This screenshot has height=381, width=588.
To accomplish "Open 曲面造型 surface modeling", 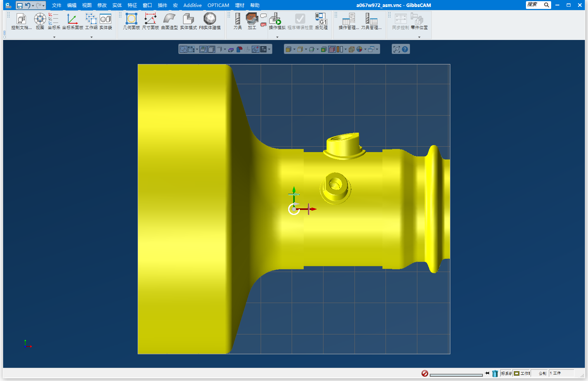I will click(169, 21).
